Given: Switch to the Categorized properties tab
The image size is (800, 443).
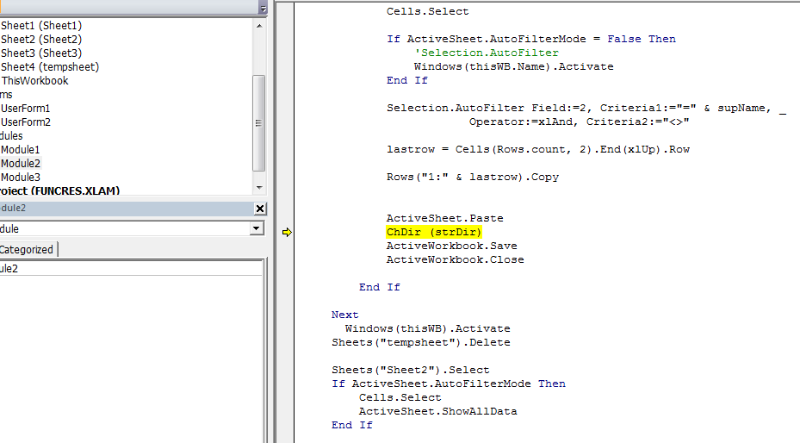Looking at the screenshot, I should click(x=29, y=249).
